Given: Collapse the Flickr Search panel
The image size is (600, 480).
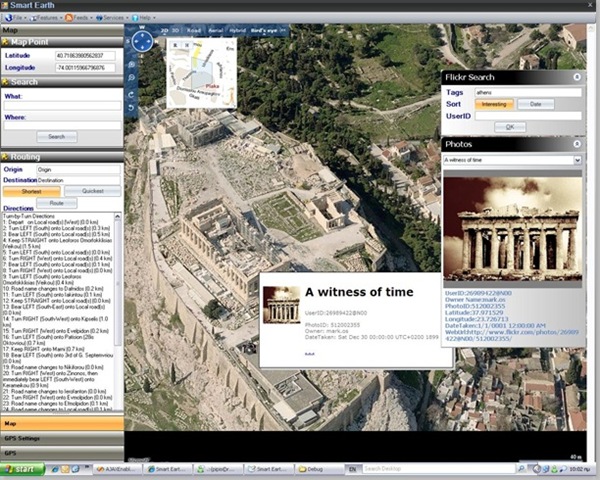Looking at the screenshot, I should [x=577, y=77].
